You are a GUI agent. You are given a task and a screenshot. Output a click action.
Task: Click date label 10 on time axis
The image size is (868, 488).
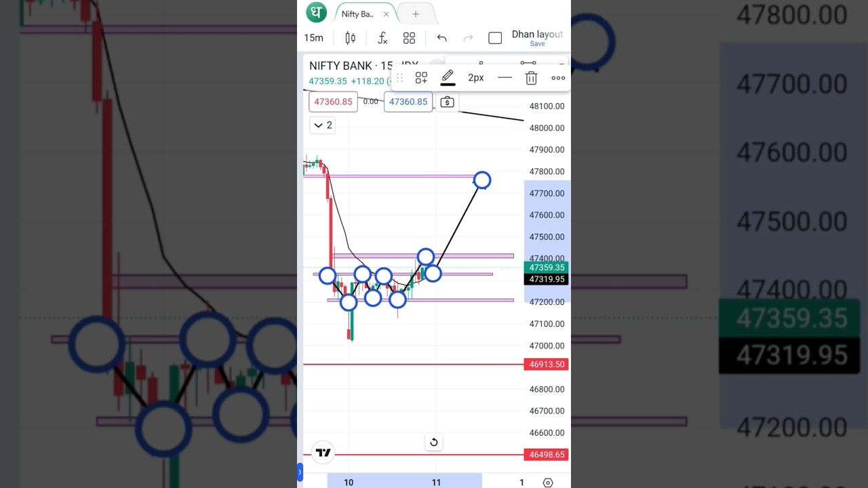click(x=349, y=483)
